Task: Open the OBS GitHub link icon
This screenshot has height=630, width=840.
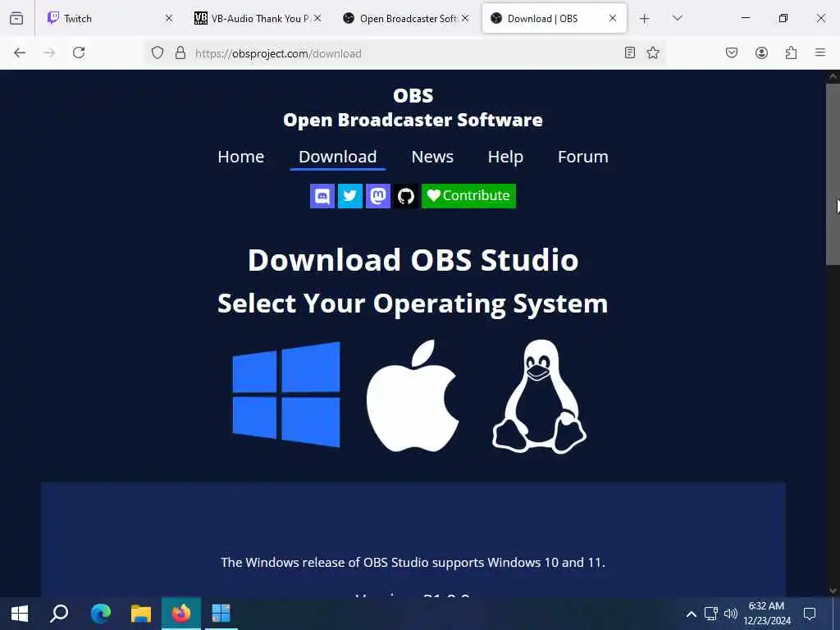Action: tap(405, 196)
